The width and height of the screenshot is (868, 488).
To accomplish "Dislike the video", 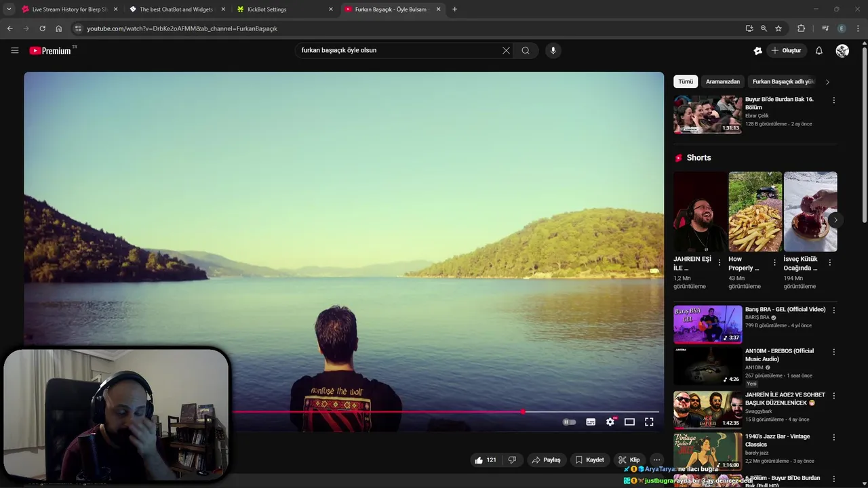I will pyautogui.click(x=512, y=460).
